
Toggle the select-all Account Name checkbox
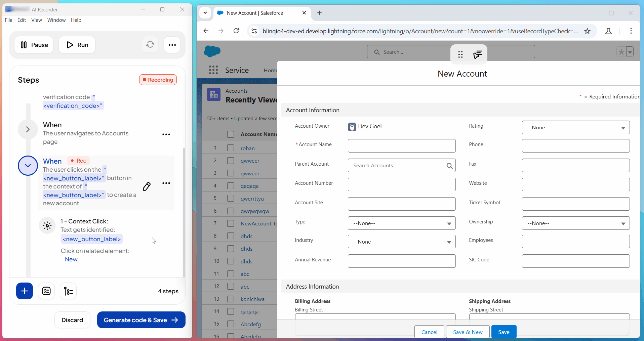(231, 134)
